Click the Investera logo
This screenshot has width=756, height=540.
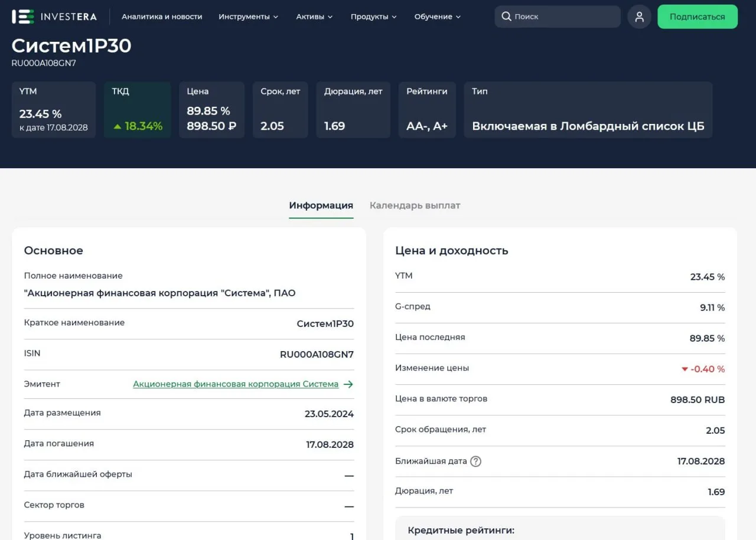tap(54, 17)
